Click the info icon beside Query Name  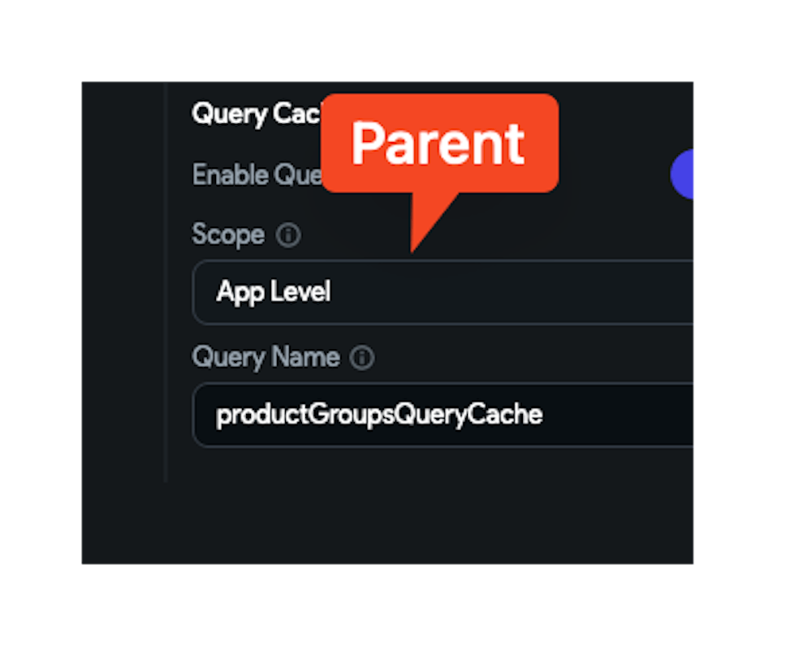(x=362, y=358)
